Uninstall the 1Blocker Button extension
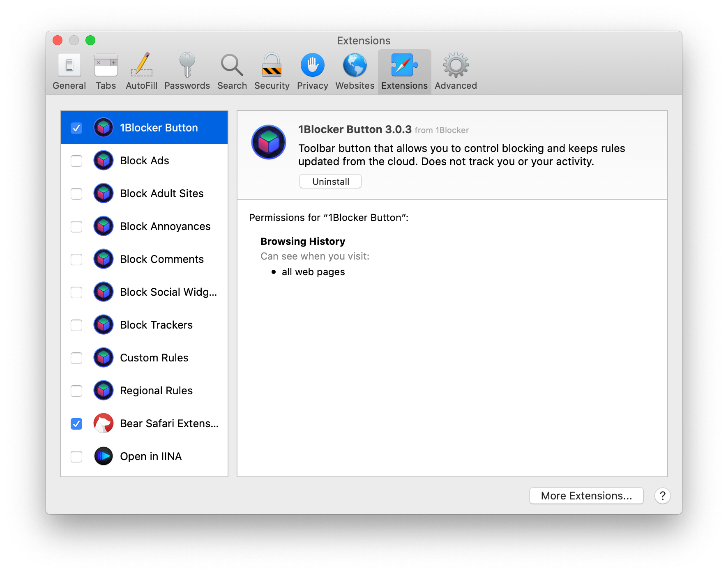This screenshot has width=728, height=575. click(330, 182)
